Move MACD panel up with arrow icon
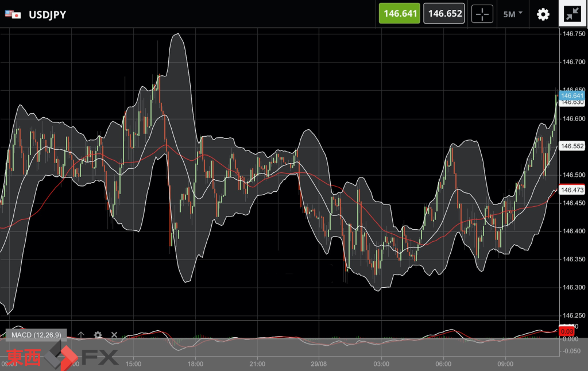This screenshot has height=371, width=588. pyautogui.click(x=82, y=335)
